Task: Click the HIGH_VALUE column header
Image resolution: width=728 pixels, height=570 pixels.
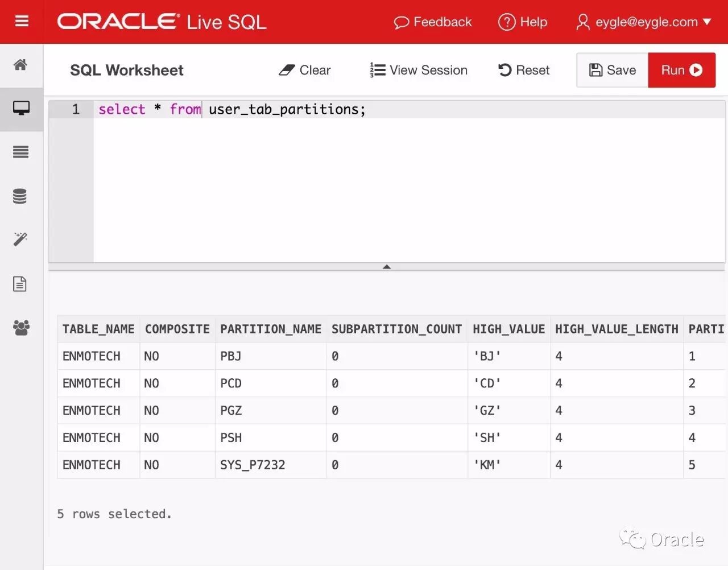Action: coord(509,329)
